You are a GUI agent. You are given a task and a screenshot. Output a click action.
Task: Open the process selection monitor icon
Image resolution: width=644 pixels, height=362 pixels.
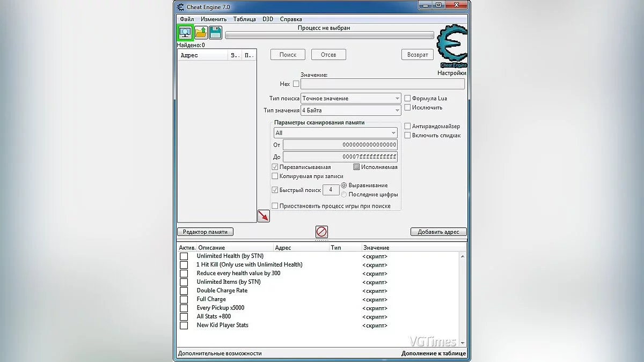click(x=185, y=33)
